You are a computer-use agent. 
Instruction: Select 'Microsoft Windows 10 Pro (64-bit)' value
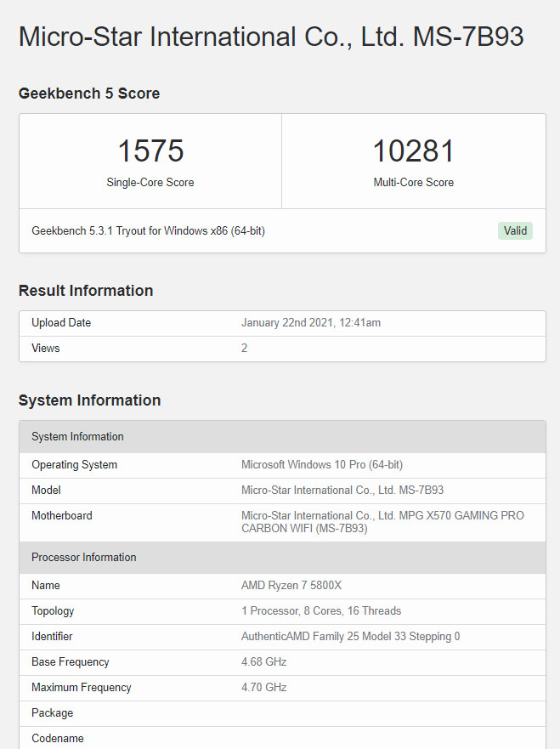pos(322,465)
